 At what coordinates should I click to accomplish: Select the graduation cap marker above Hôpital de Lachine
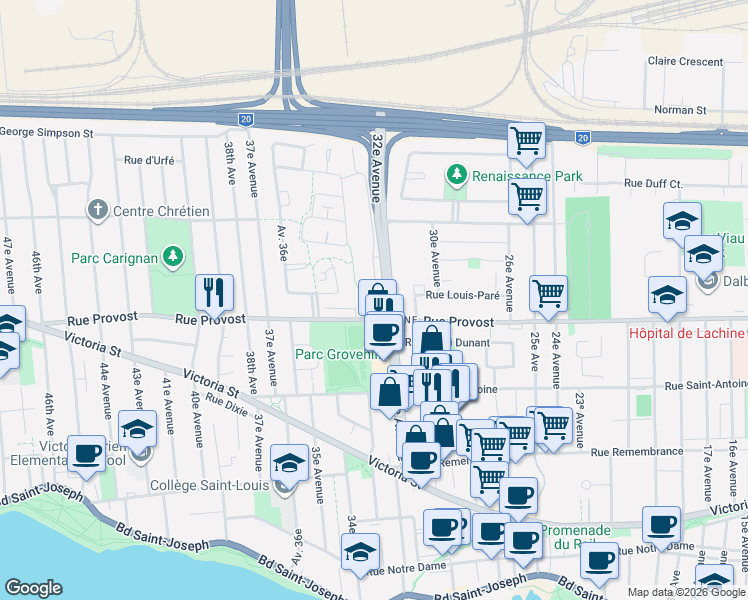667,296
